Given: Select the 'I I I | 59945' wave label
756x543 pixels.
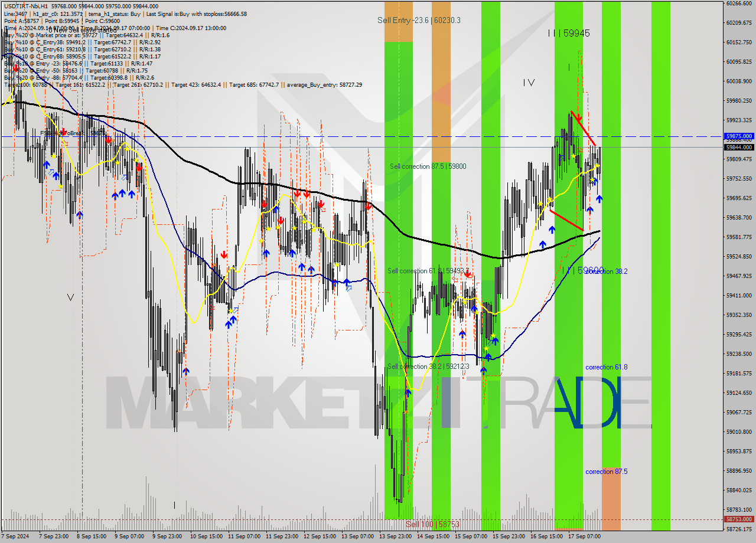Looking at the screenshot, I should [568, 34].
